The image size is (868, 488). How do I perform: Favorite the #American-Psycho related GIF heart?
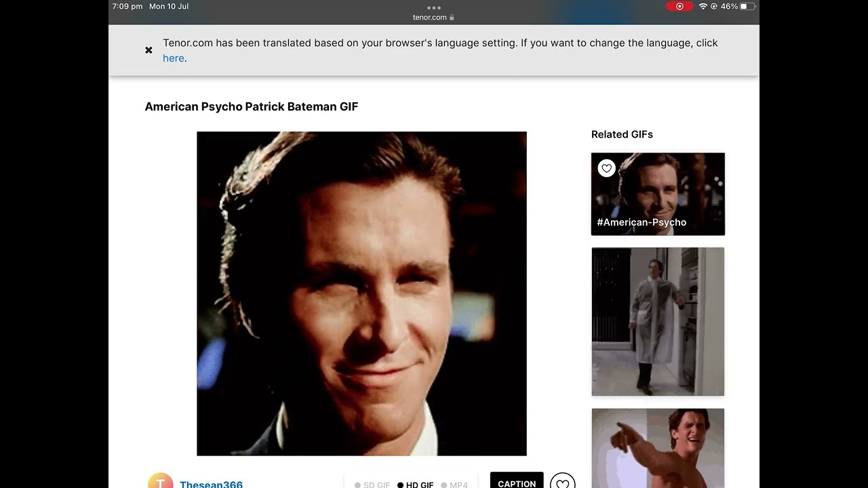coord(607,168)
